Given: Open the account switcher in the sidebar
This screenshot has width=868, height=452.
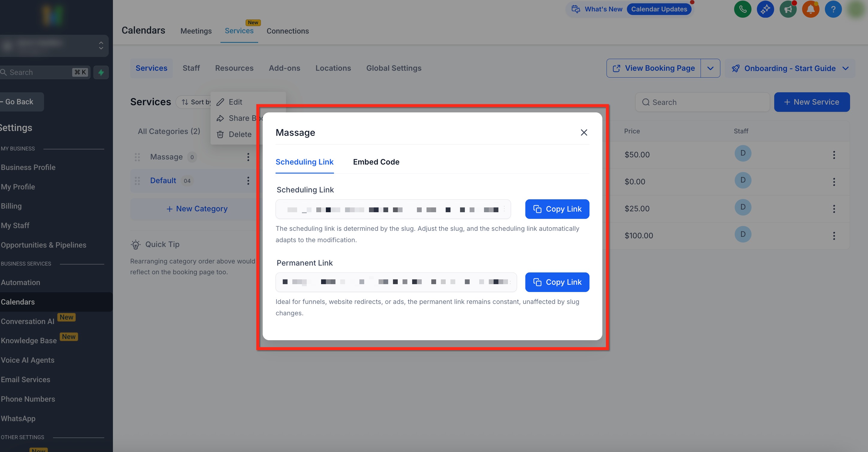Looking at the screenshot, I should tap(54, 46).
